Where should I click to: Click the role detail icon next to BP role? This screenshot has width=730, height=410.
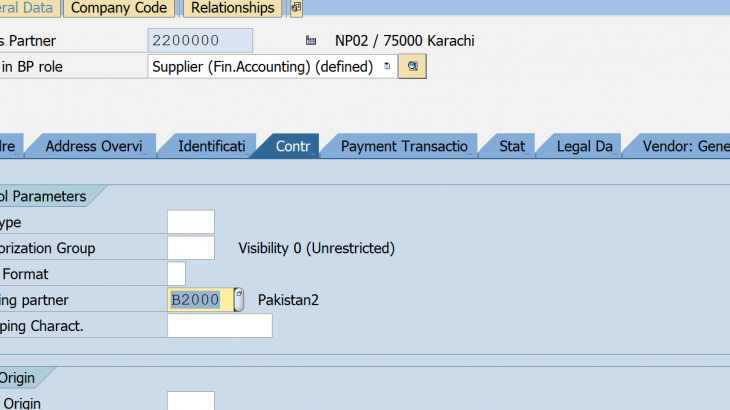pyautogui.click(x=412, y=67)
